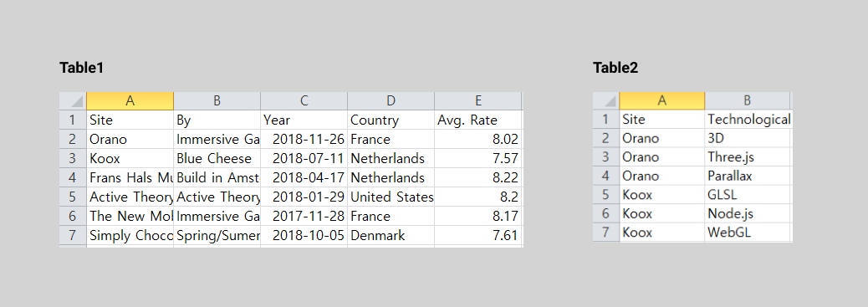Screen dimensions: 868x307
Task: Click row header 7 in Table2
Action: coord(606,233)
